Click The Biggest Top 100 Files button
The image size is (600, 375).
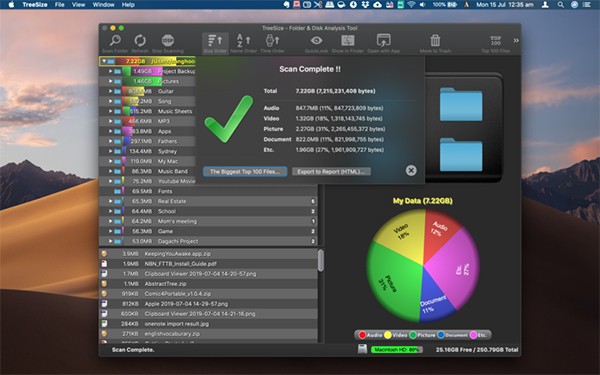(x=245, y=171)
